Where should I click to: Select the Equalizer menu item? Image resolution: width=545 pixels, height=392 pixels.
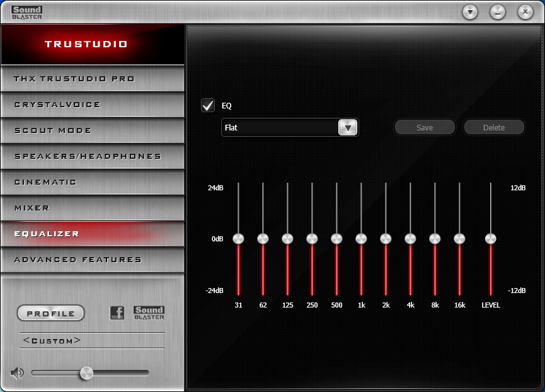[93, 234]
